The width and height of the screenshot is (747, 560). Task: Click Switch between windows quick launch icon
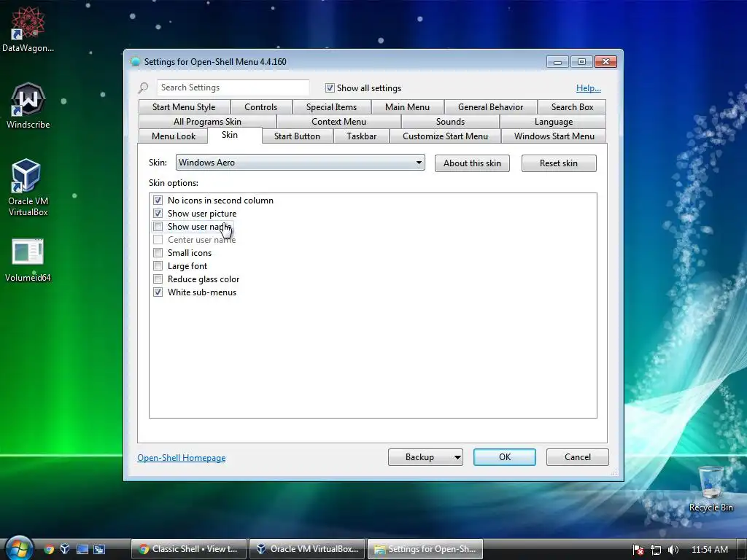pos(99,549)
